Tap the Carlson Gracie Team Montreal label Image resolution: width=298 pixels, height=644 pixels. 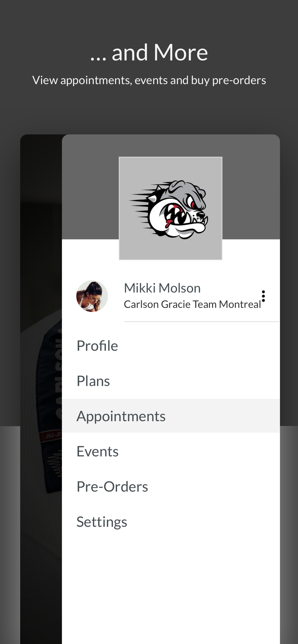(192, 304)
